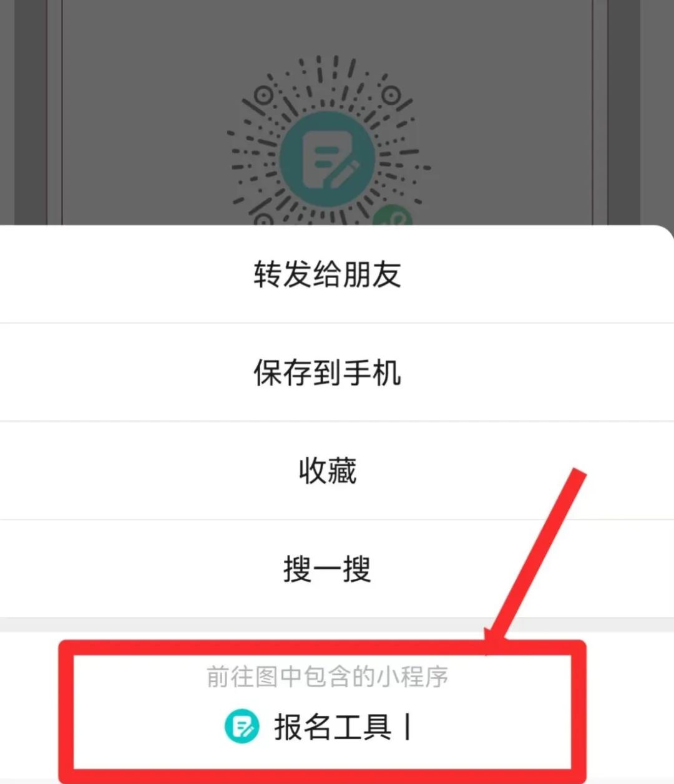Tap the QR code's top-right locator circle
The width and height of the screenshot is (674, 784).
pos(391,95)
